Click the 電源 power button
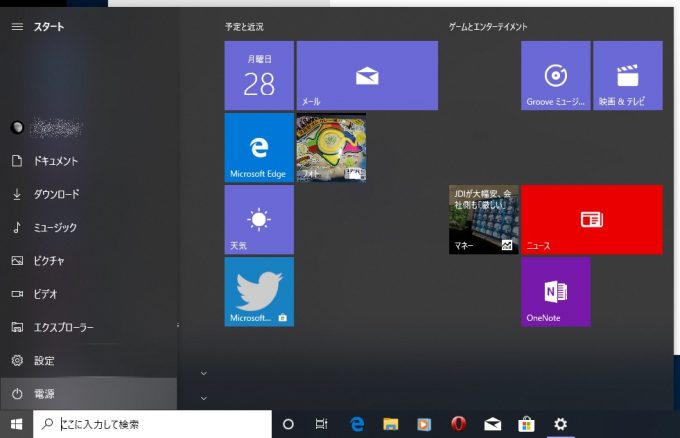 point(88,393)
